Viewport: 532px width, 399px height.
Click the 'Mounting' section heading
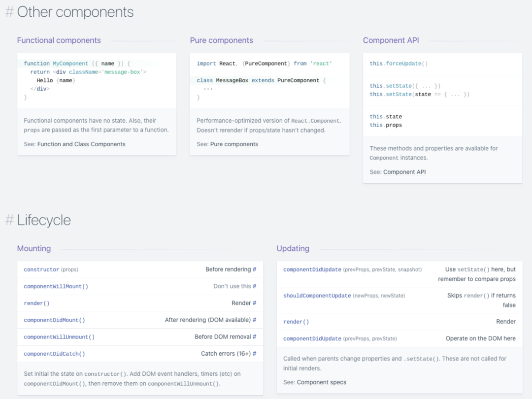pos(34,249)
